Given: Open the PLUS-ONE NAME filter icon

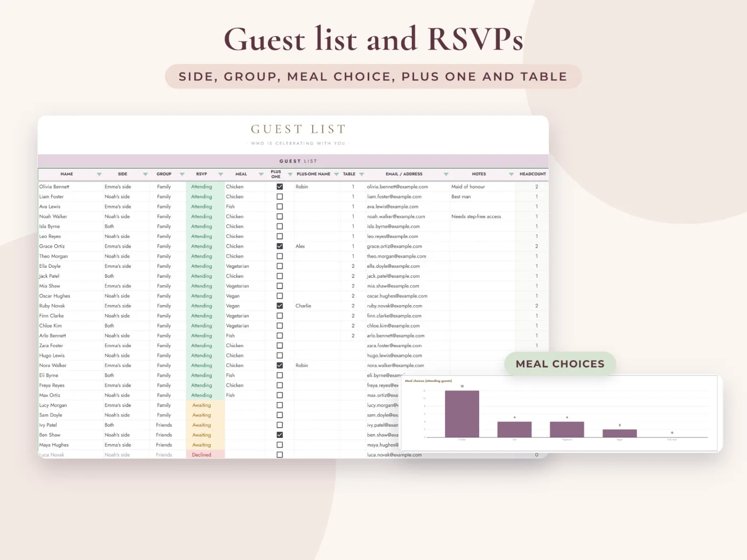Looking at the screenshot, I should [336, 174].
